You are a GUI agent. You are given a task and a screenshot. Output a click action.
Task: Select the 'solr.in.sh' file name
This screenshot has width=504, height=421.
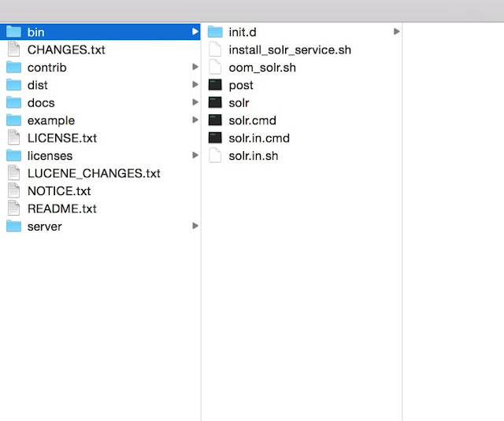254,156
